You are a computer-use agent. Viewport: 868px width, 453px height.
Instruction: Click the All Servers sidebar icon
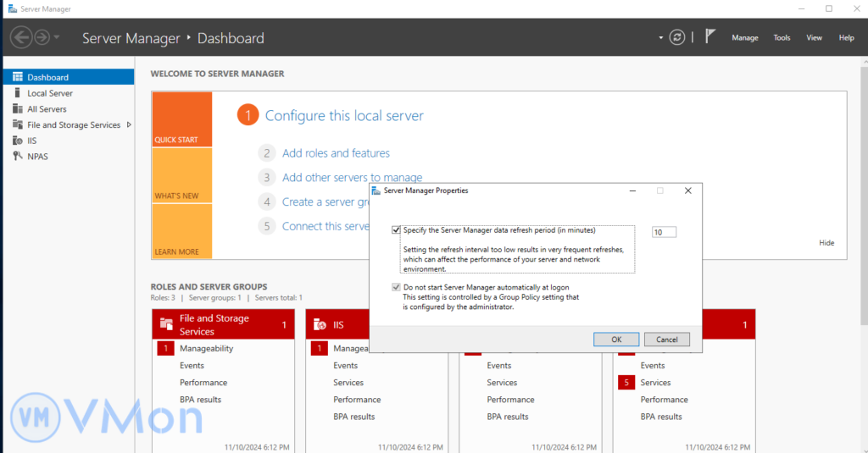point(18,109)
